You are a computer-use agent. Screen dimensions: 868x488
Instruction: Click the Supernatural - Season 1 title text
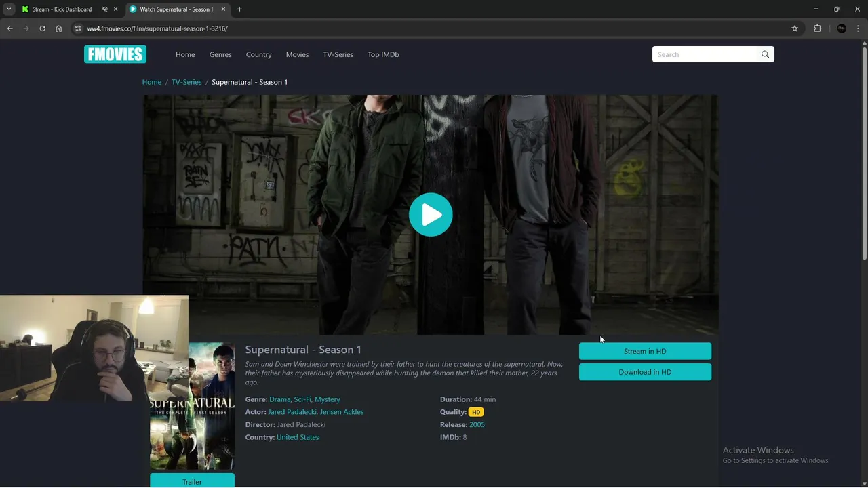click(x=303, y=350)
